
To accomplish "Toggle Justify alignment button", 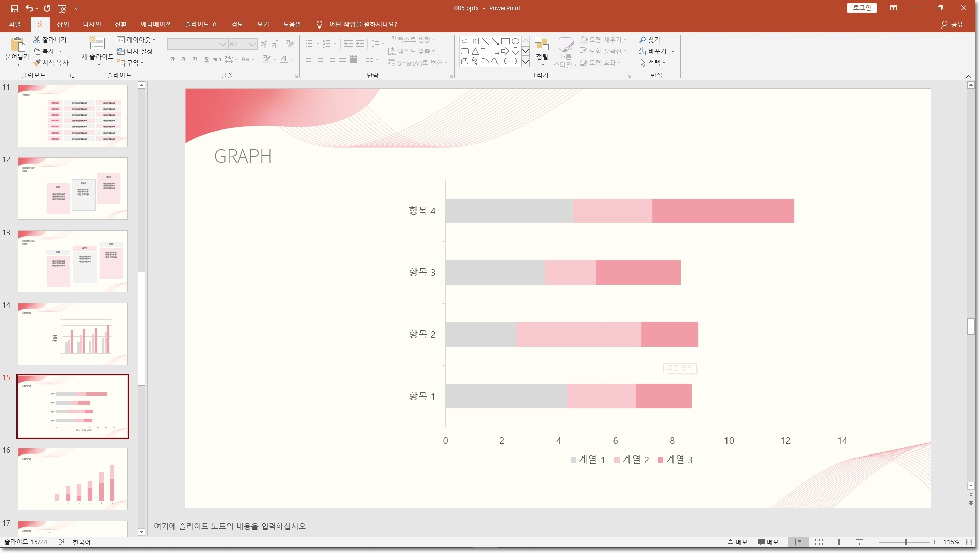I will (342, 59).
